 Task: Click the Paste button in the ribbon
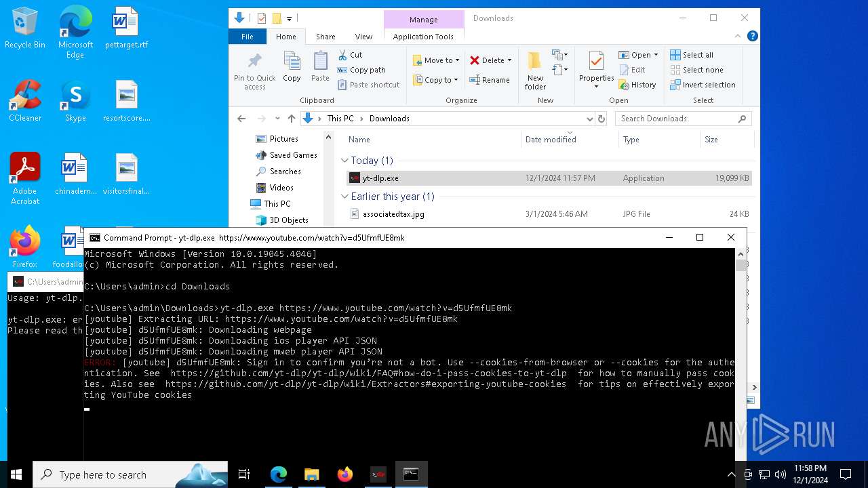[320, 66]
